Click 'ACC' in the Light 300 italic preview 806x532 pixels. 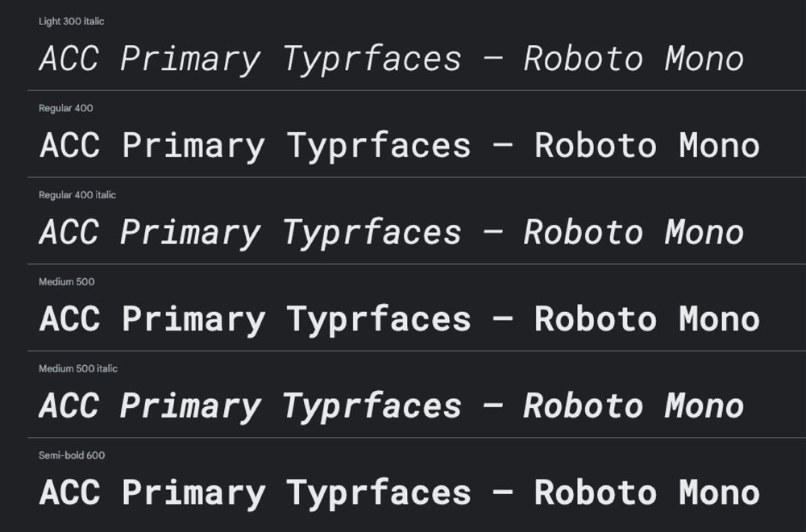(x=69, y=60)
